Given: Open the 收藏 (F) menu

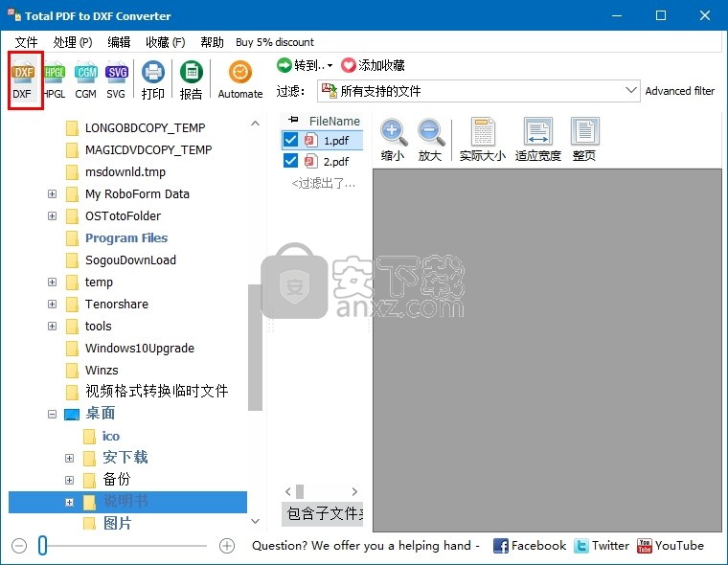Looking at the screenshot, I should pos(166,42).
